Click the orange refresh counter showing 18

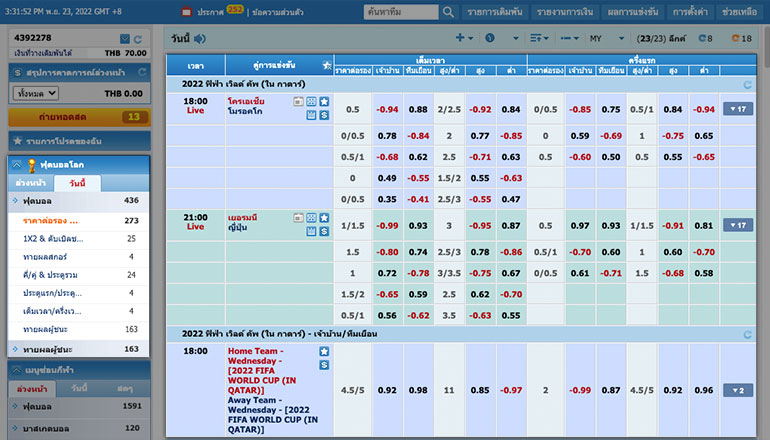click(742, 38)
